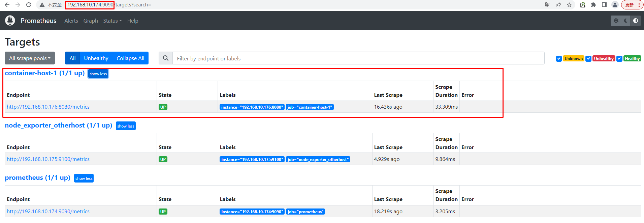644x223 pixels.
Task: Open the magnifier extension icon
Action: [583, 5]
